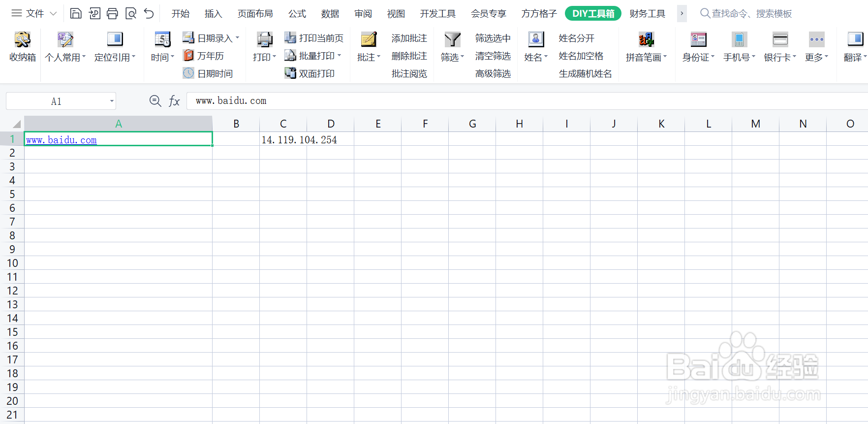Click the print preview icon
The image size is (868, 424).
(x=131, y=13)
